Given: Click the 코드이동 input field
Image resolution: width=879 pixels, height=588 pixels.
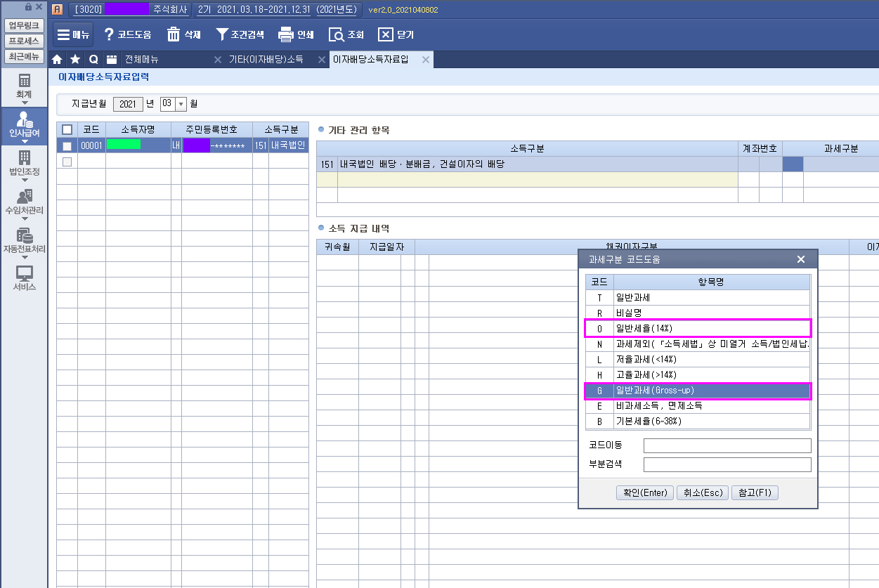Looking at the screenshot, I should [727, 445].
